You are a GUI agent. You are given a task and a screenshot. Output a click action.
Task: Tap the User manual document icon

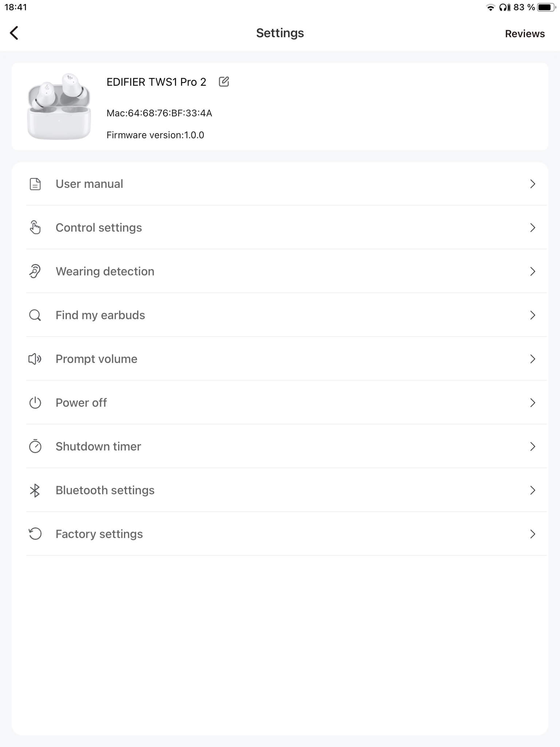[35, 184]
